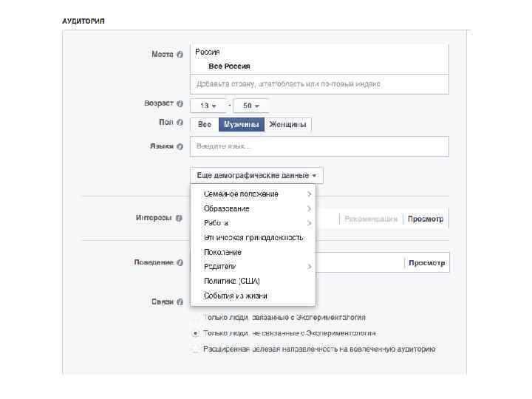Click Просмотр button in Интересы row
Image resolution: width=532 pixels, height=399 pixels.
426,219
